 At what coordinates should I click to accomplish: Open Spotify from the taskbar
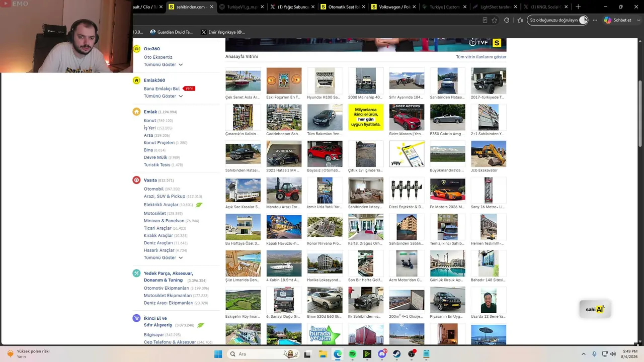(352, 354)
